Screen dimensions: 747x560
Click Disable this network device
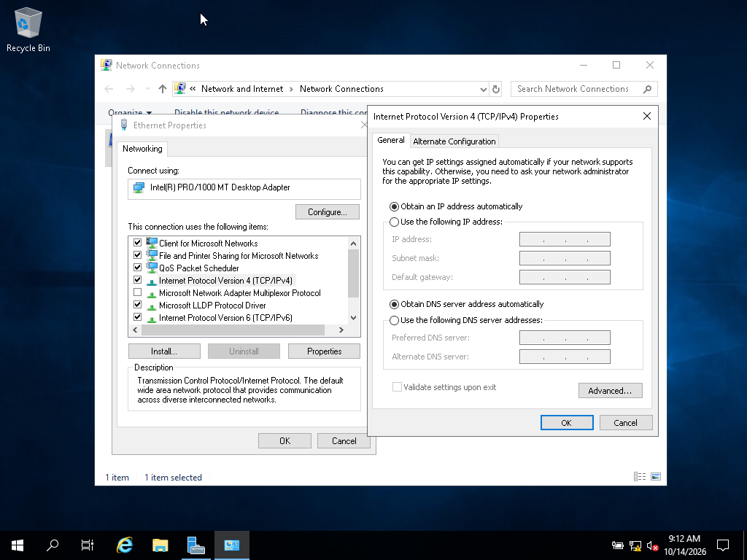coord(227,113)
